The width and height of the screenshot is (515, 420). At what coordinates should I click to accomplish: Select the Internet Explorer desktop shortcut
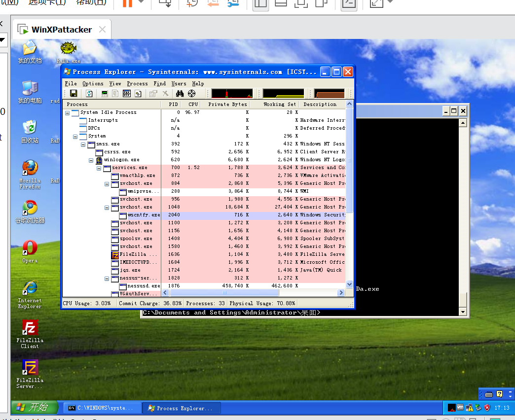[30, 294]
